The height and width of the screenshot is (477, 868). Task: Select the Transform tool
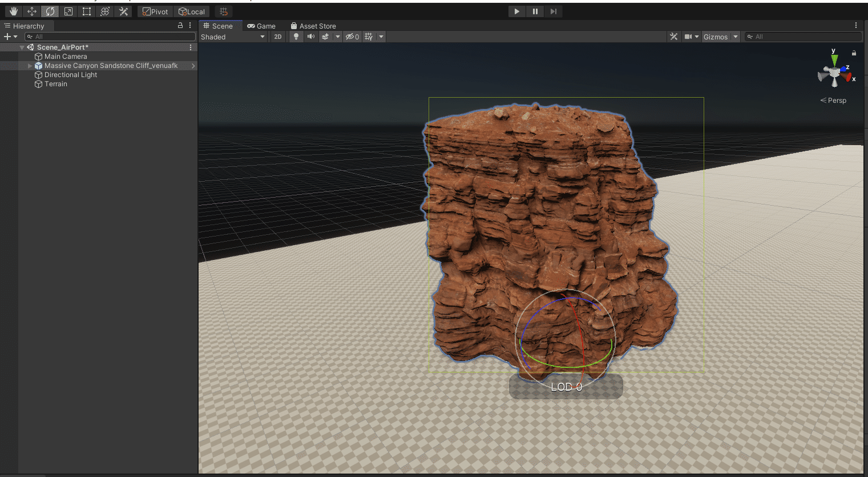point(105,11)
